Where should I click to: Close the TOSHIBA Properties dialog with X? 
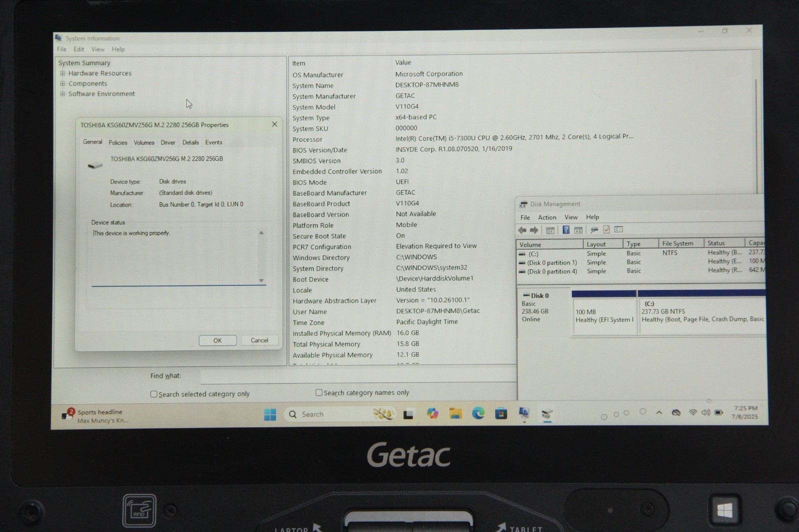[x=274, y=124]
